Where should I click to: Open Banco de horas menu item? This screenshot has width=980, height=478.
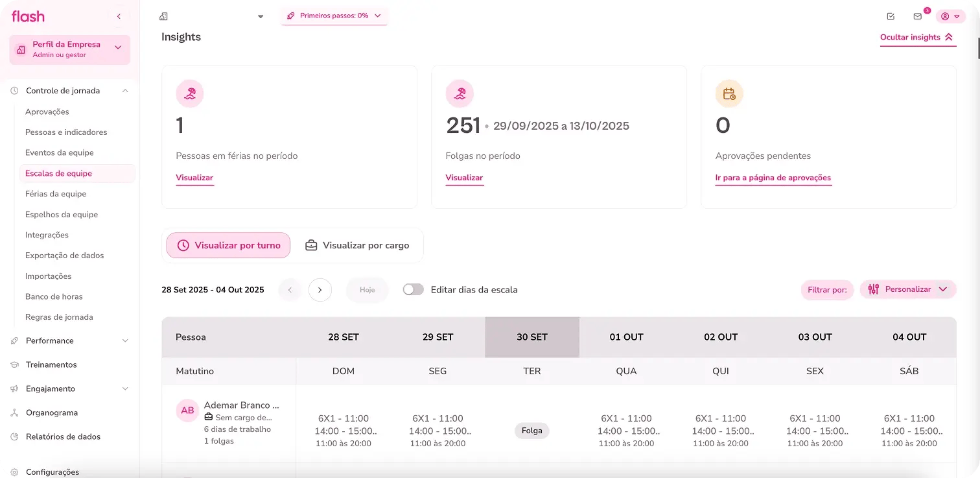pos(54,296)
